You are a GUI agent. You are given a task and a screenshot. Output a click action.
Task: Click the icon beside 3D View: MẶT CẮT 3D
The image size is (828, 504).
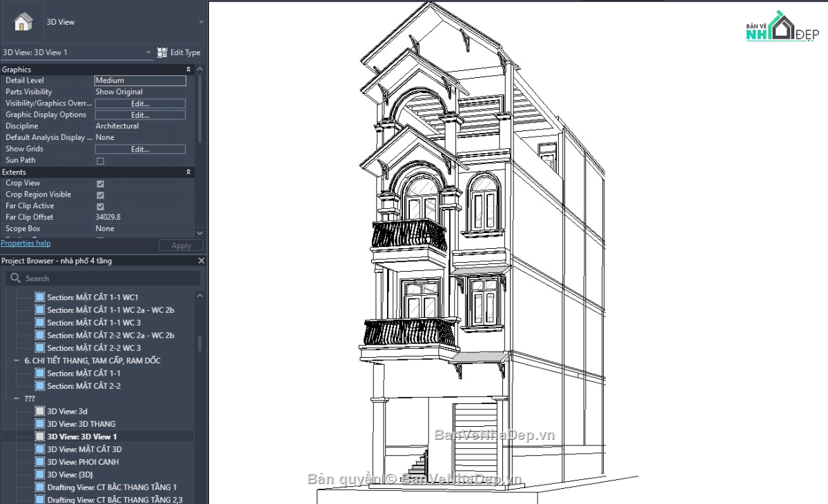tap(39, 449)
